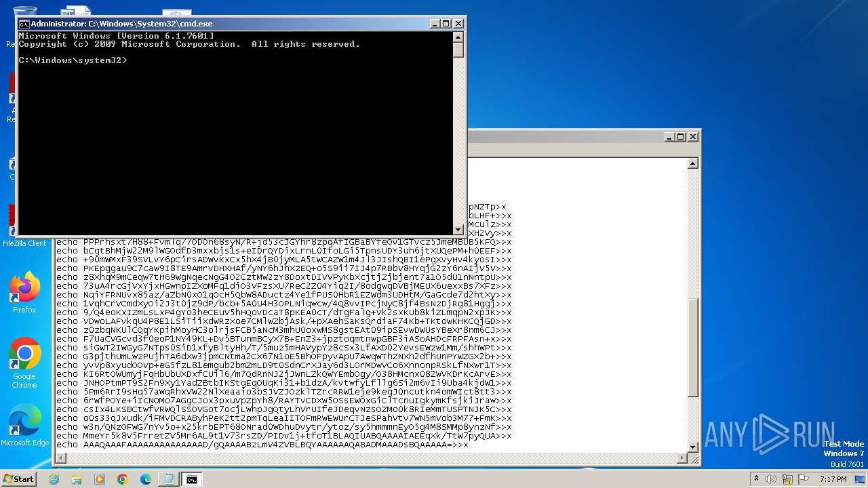This screenshot has height=488, width=868.
Task: Click the echo line starting JNHOPtmPT9S2
Action: pos(284,383)
